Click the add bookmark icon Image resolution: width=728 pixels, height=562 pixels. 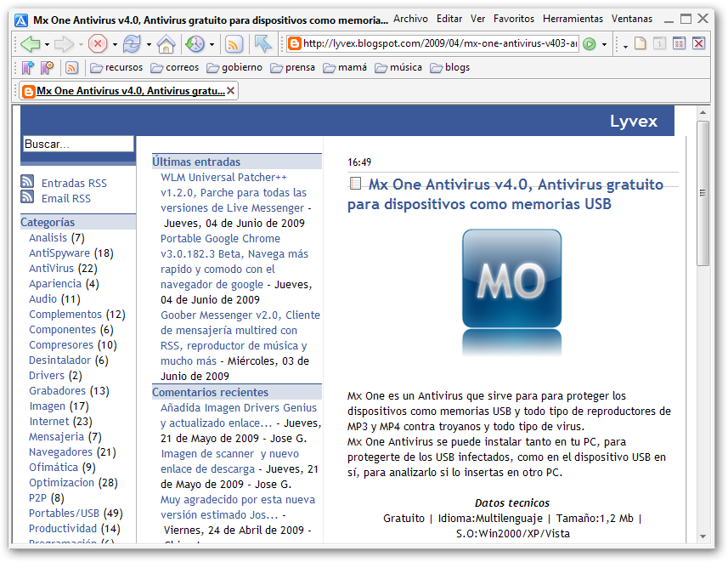(x=28, y=68)
